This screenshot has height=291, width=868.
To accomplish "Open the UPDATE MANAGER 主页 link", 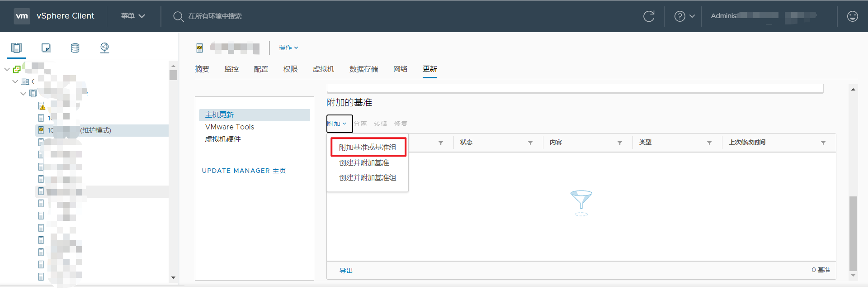I will 244,171.
